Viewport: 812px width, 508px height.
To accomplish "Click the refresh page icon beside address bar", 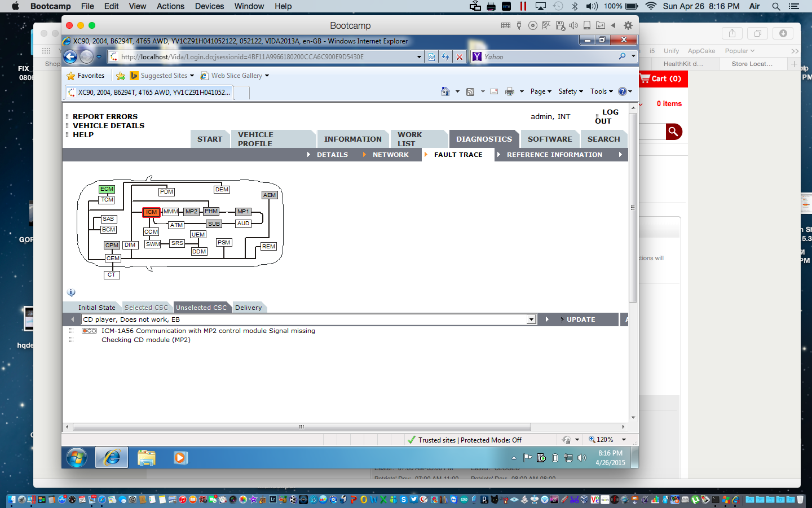I will tap(445, 56).
